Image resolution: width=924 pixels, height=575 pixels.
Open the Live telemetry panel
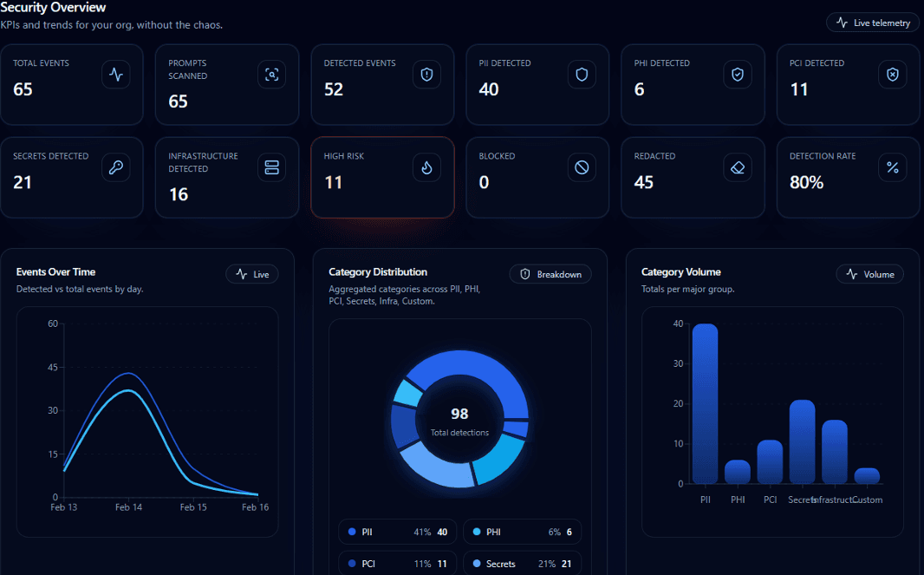click(872, 22)
